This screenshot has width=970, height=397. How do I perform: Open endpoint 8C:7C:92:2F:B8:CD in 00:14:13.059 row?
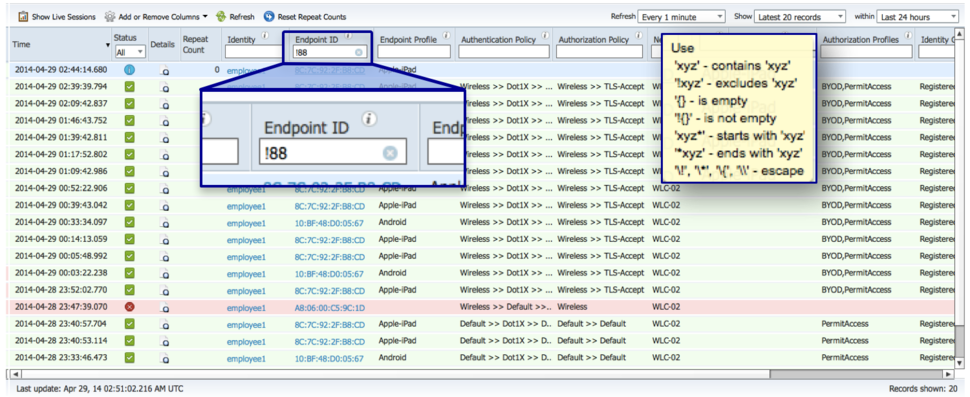coord(329,239)
